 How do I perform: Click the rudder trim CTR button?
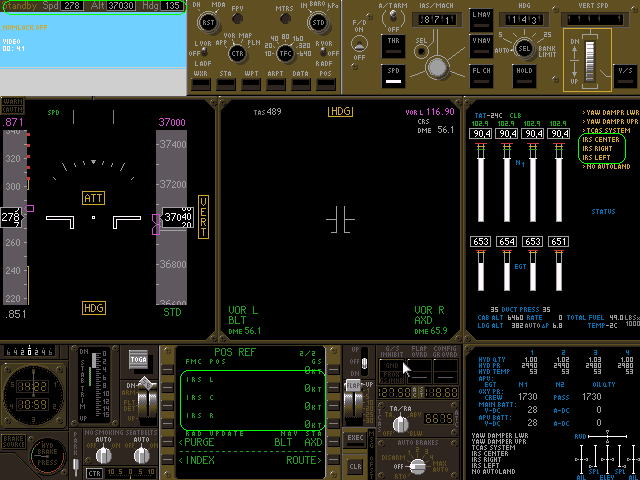point(94,473)
